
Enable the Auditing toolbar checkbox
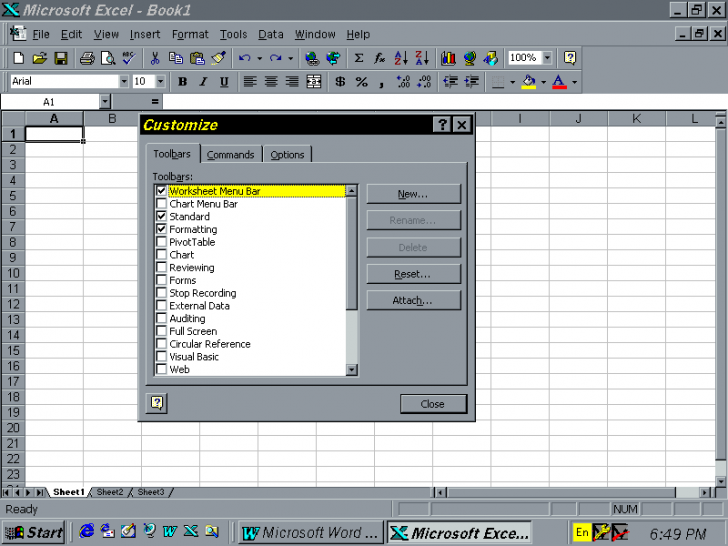click(161, 318)
